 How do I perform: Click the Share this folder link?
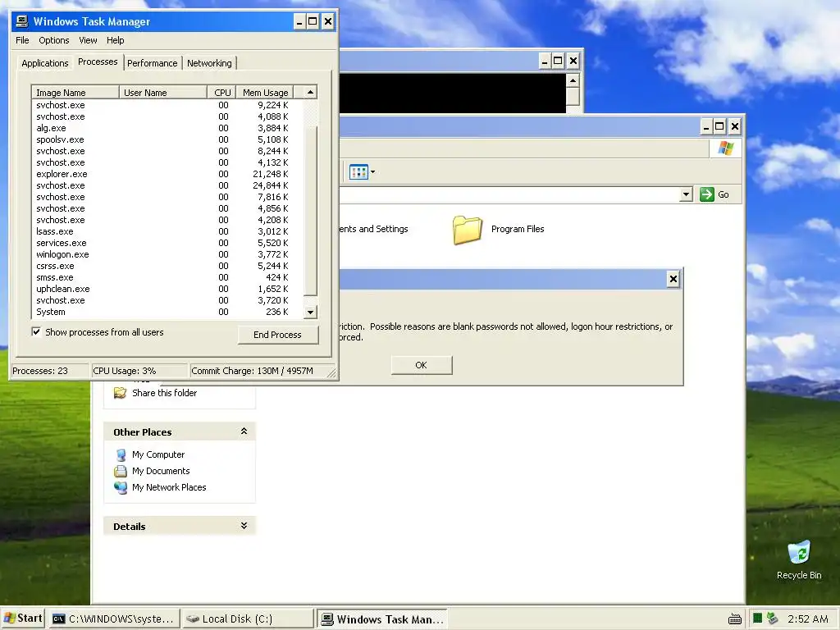coord(164,393)
